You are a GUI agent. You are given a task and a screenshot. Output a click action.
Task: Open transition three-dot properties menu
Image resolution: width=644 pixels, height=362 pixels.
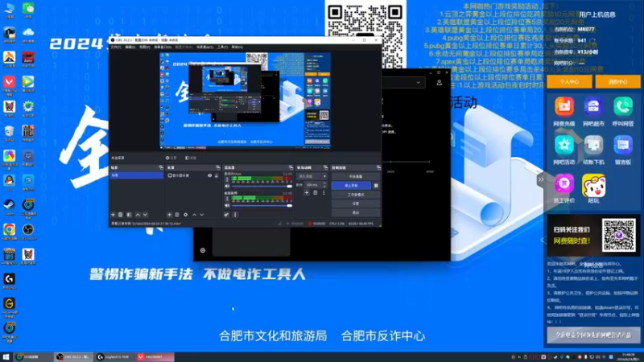click(324, 192)
